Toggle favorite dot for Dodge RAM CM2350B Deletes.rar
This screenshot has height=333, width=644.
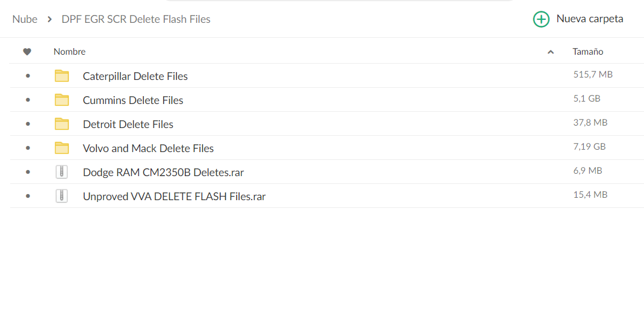pyautogui.click(x=28, y=172)
